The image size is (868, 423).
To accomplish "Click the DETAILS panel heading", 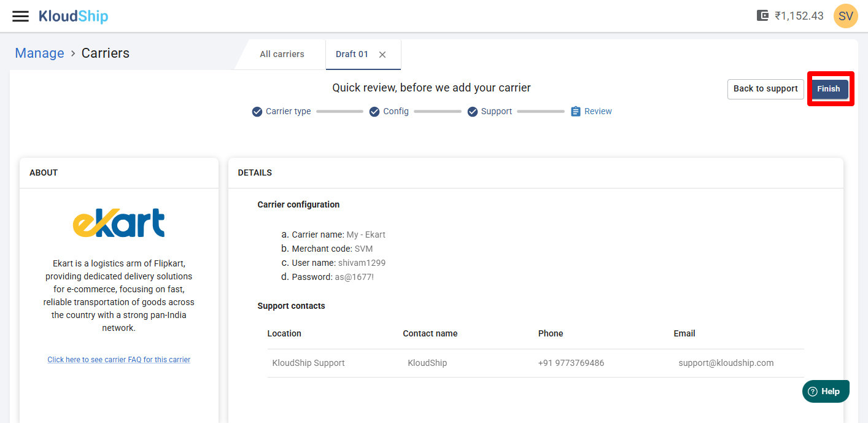I will point(255,173).
